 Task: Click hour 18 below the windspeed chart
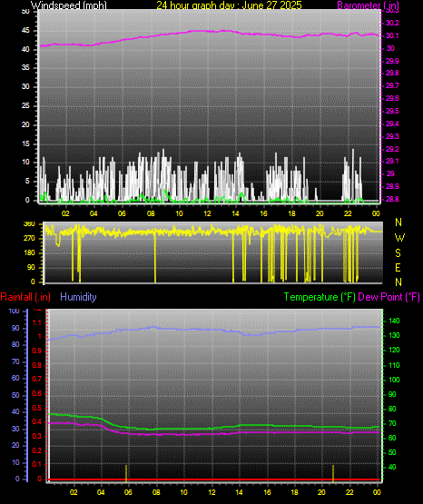coord(291,213)
